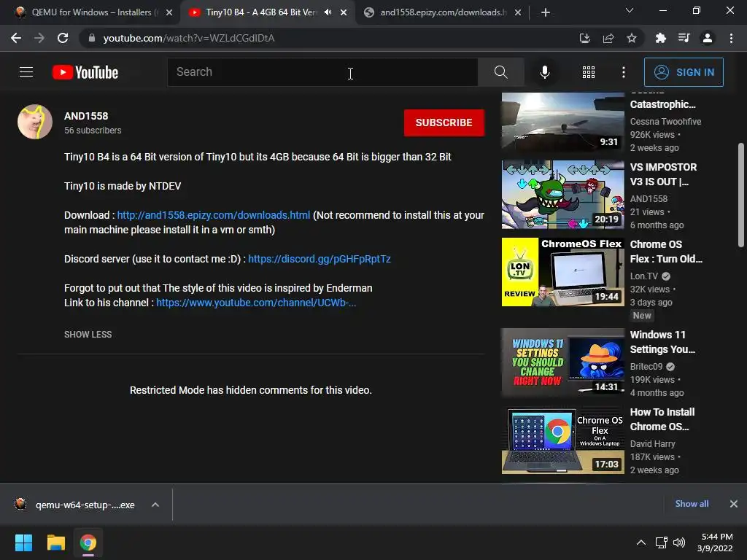The width and height of the screenshot is (747, 560).
Task: Click the browser forward arrow
Action: click(39, 38)
